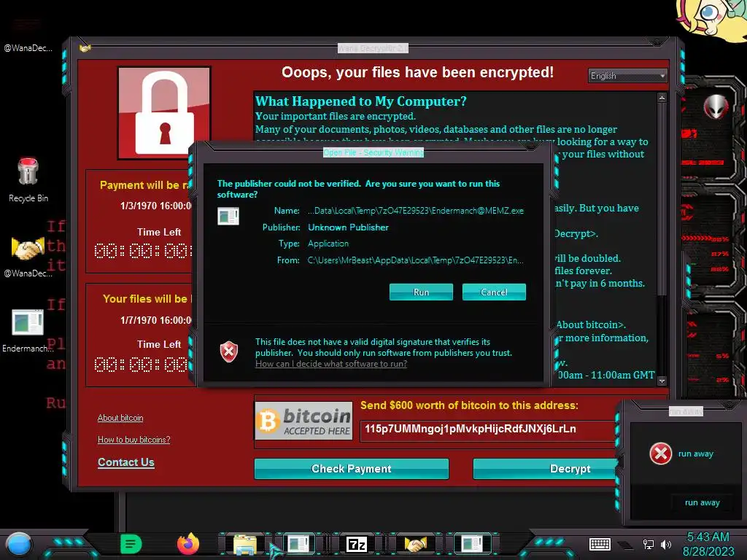Click the 'What Happened to My Computer?' heading

click(x=360, y=101)
